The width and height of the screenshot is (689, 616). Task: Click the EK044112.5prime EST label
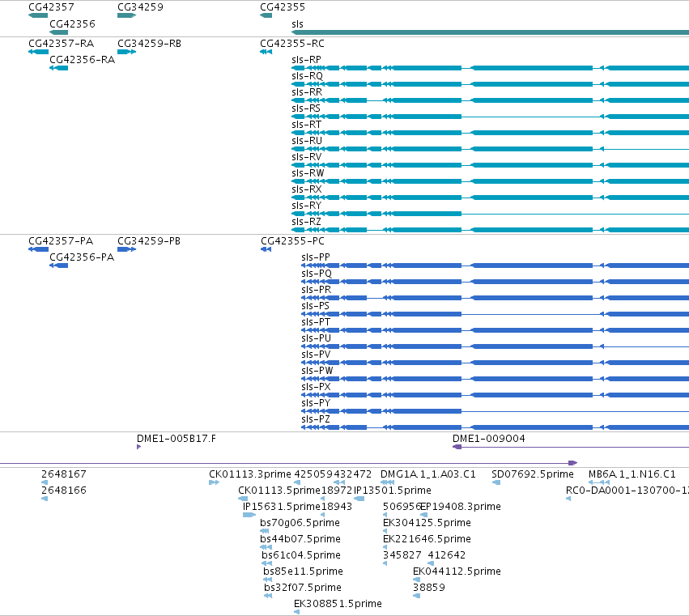457,572
